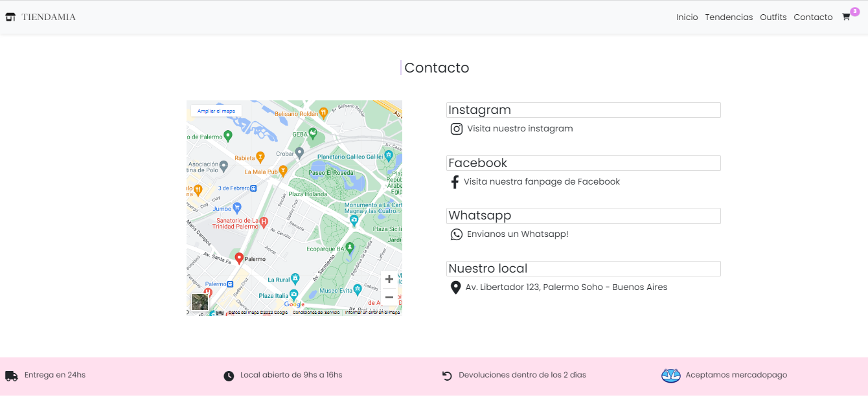
Task: Click the Sanatorio de La Trinidad hospital marker
Action: pos(264,222)
